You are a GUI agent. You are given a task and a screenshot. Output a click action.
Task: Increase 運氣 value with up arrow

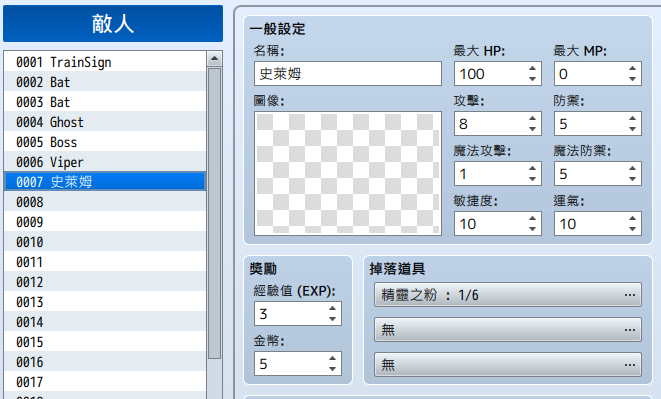tap(632, 218)
